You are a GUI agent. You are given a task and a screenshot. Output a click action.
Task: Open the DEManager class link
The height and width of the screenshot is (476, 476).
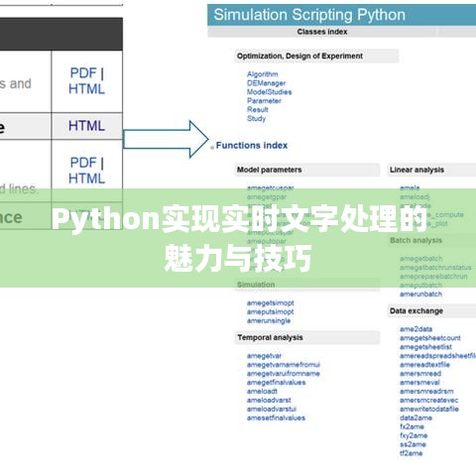(266, 83)
